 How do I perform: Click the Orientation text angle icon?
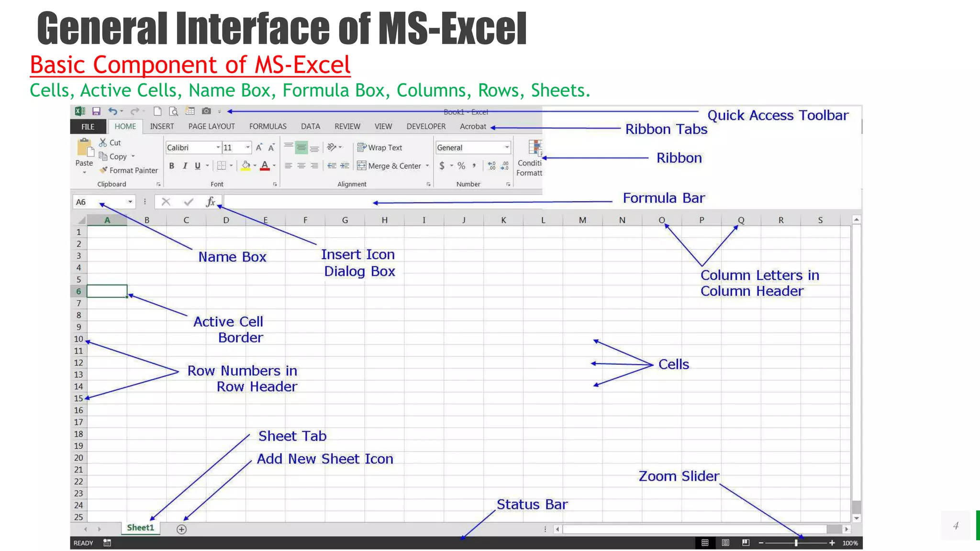tap(332, 147)
